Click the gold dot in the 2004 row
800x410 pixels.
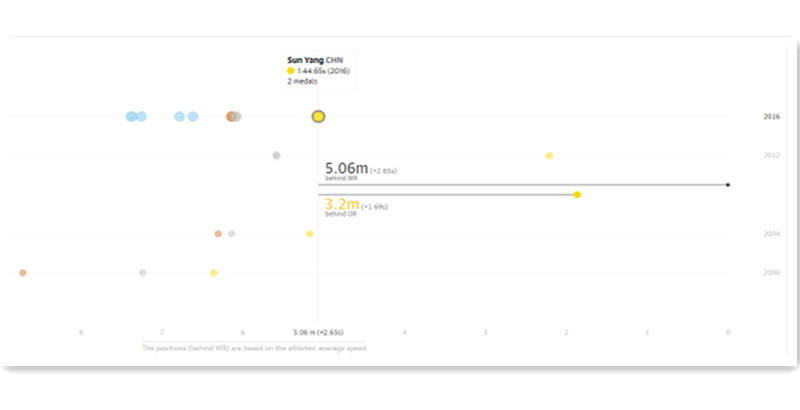309,234
